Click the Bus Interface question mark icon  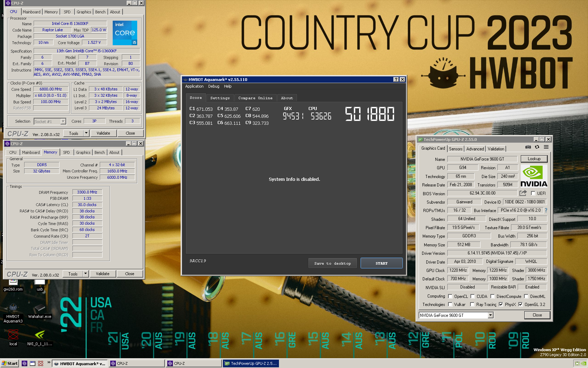tap(546, 210)
